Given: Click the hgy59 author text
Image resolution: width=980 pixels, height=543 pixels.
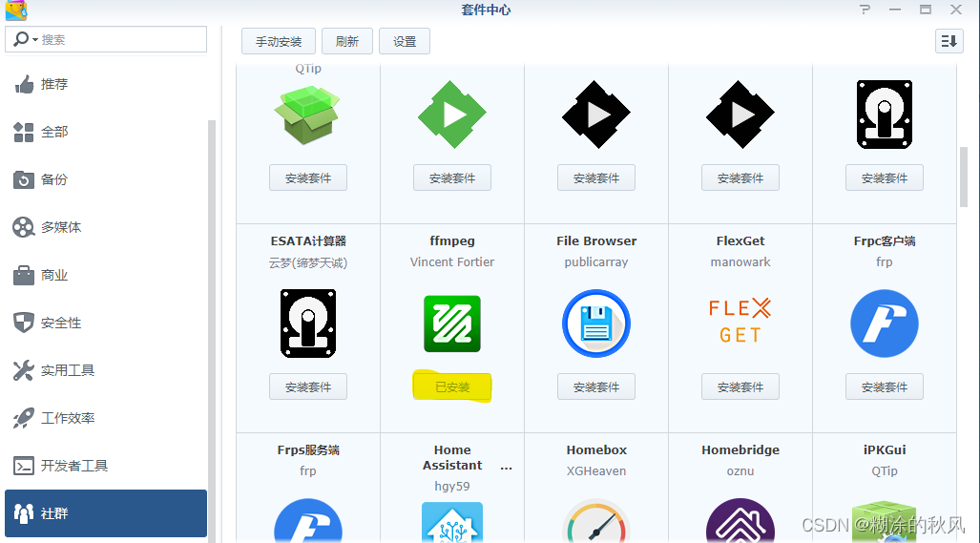Looking at the screenshot, I should (452, 486).
